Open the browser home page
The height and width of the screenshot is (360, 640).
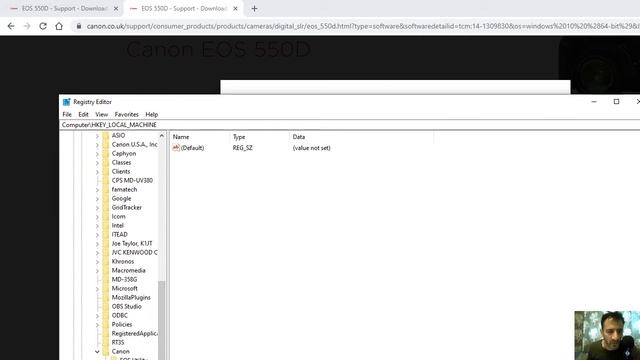[x=59, y=26]
